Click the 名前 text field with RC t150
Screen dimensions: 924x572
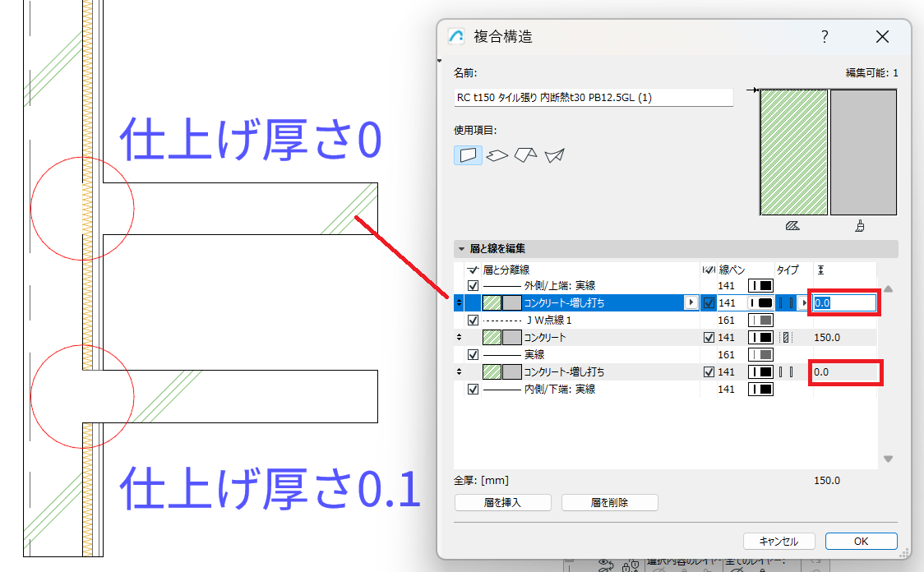pos(594,97)
